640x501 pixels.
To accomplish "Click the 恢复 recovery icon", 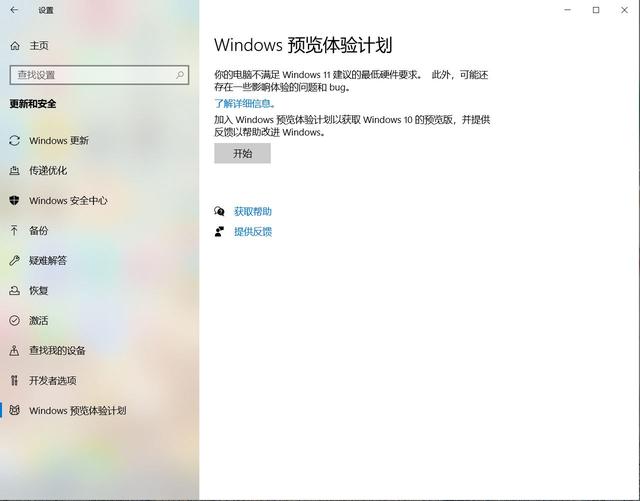I will coord(14,290).
